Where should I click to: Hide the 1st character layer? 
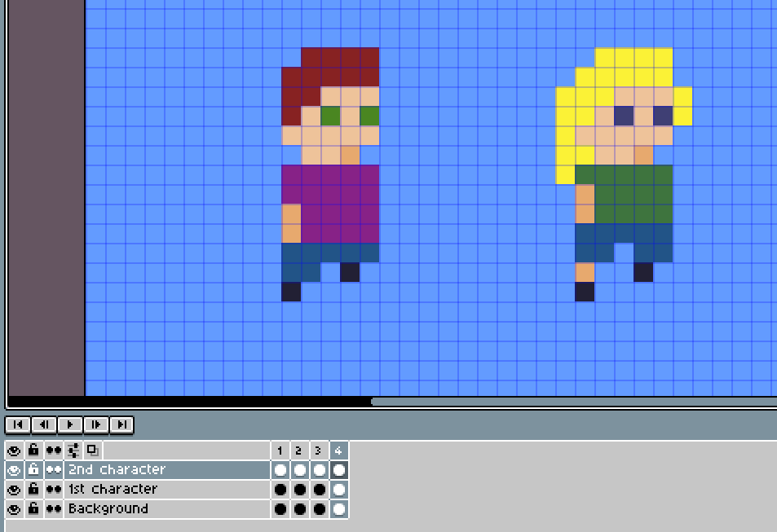(x=14, y=490)
